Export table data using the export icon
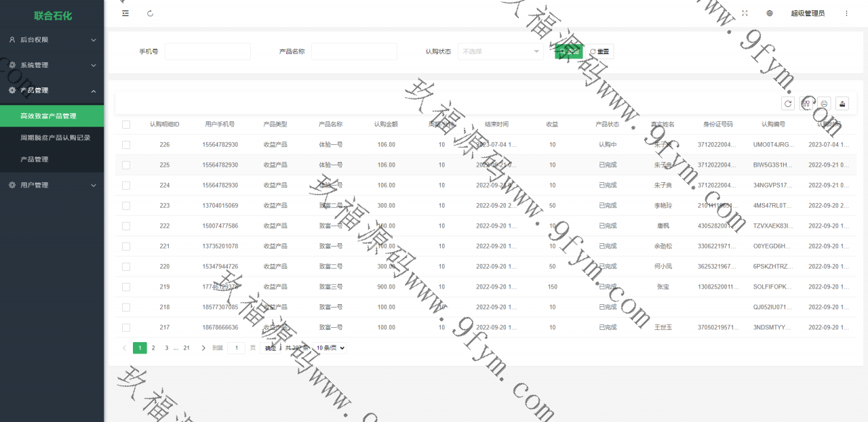 (842, 103)
